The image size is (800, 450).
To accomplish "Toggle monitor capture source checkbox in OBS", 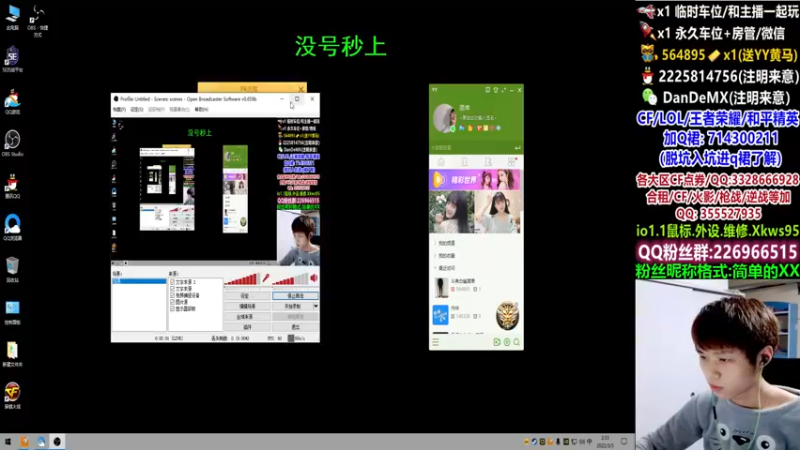I will point(172,309).
